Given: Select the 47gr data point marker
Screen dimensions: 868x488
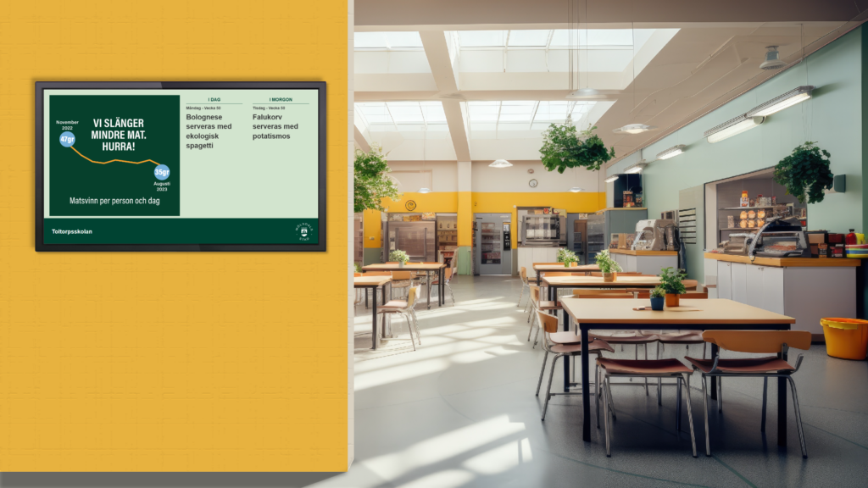Looking at the screenshot, I should 66,139.
